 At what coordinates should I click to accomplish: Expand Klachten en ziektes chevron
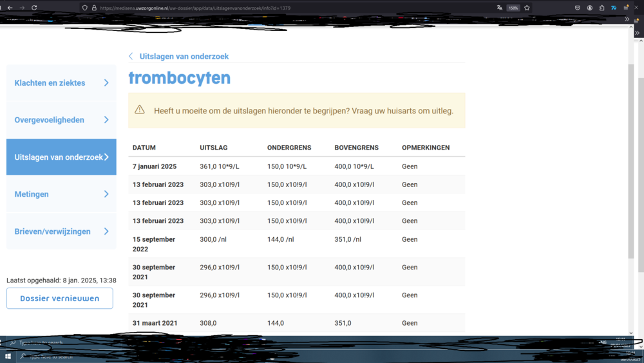point(106,83)
